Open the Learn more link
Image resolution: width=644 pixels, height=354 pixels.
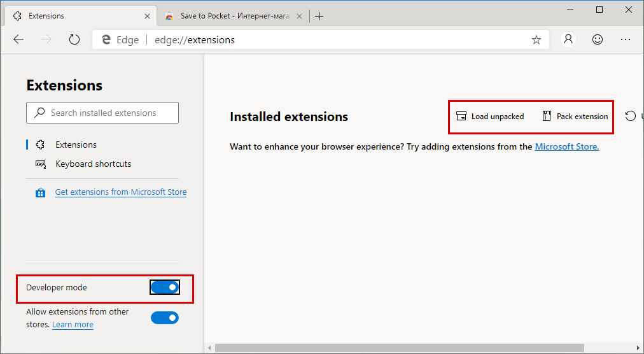(x=73, y=325)
